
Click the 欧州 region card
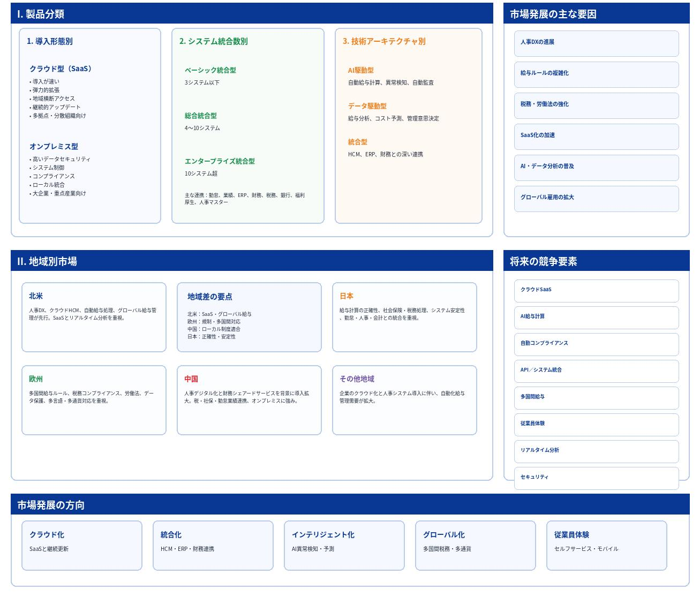coord(94,400)
